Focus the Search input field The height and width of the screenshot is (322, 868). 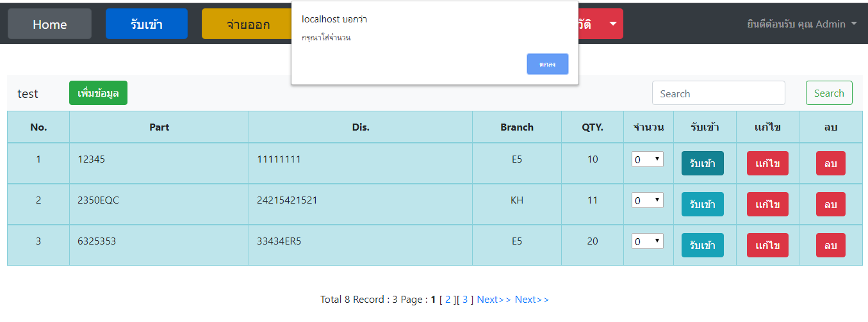click(718, 93)
